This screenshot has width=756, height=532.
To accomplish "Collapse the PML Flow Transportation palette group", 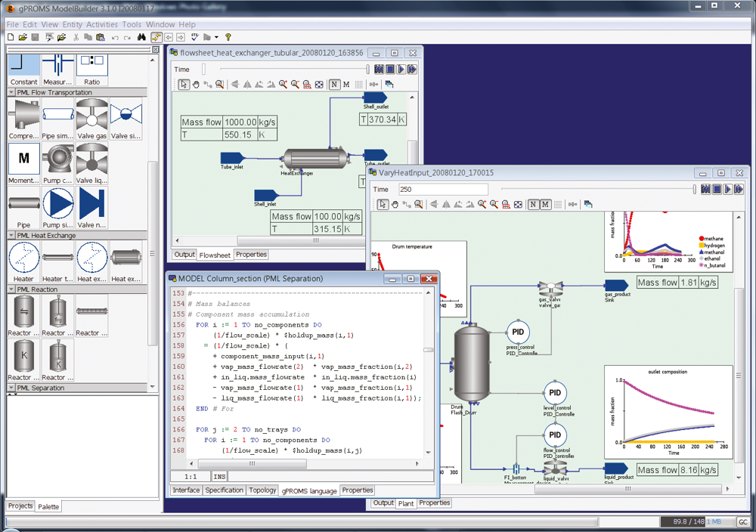I will pos(11,92).
